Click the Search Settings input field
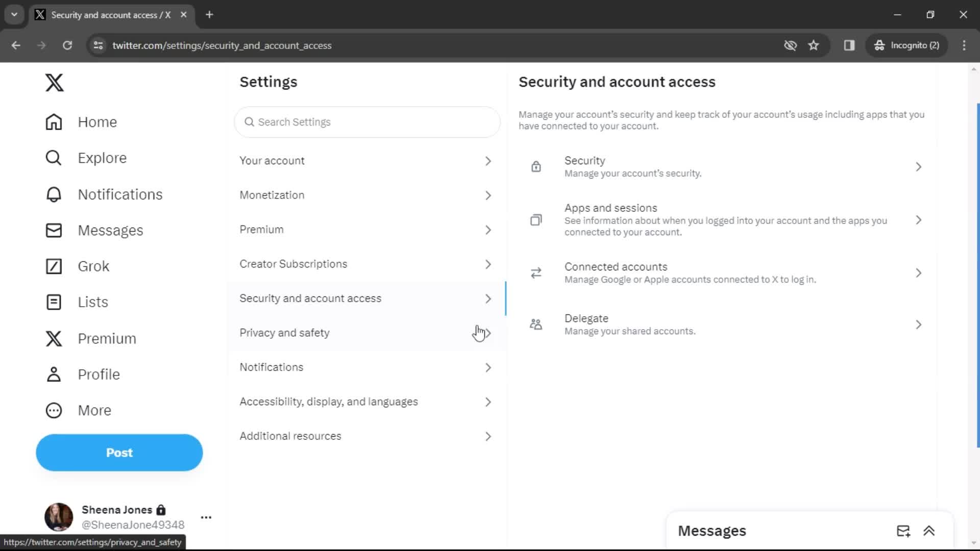The height and width of the screenshot is (551, 980). point(369,121)
